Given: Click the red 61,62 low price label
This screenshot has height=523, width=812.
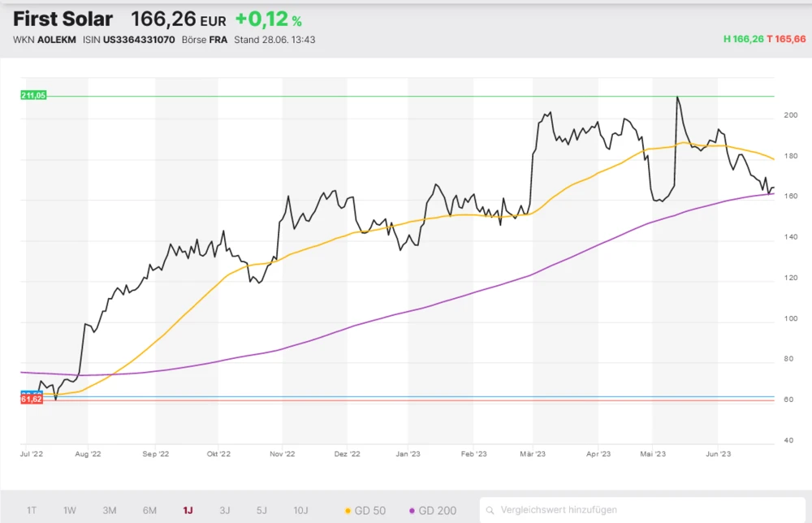Looking at the screenshot, I should tap(32, 400).
